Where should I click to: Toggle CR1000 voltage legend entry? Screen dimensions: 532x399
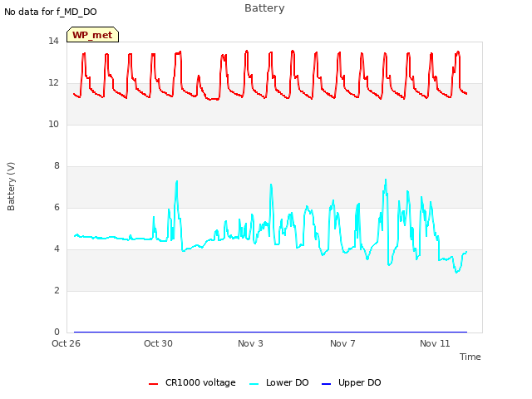192,382
